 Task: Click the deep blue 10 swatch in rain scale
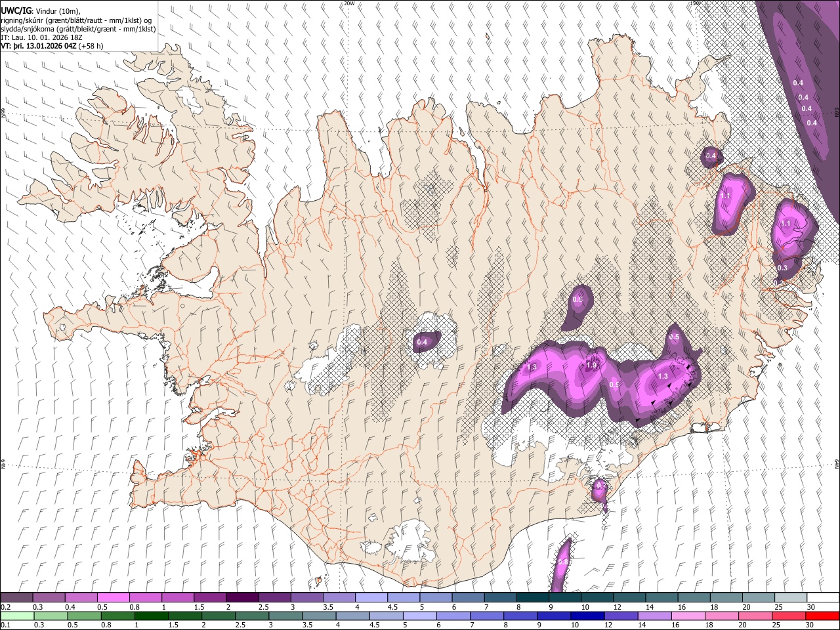(587, 616)
